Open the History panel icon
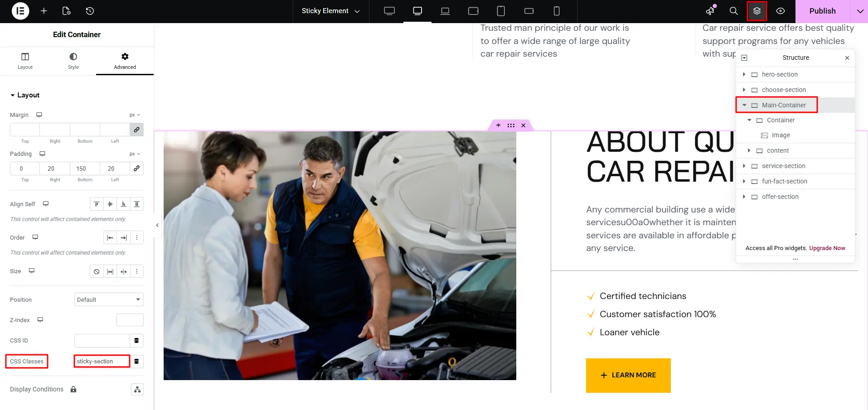 [x=90, y=11]
